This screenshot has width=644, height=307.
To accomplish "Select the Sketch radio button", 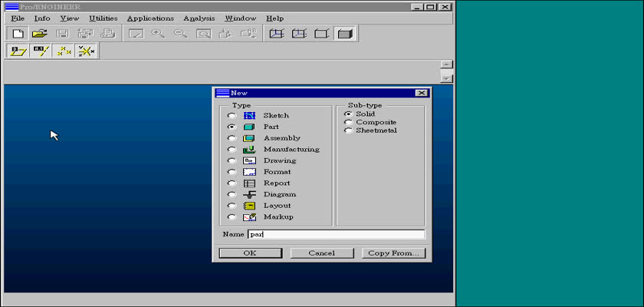I will click(x=232, y=116).
